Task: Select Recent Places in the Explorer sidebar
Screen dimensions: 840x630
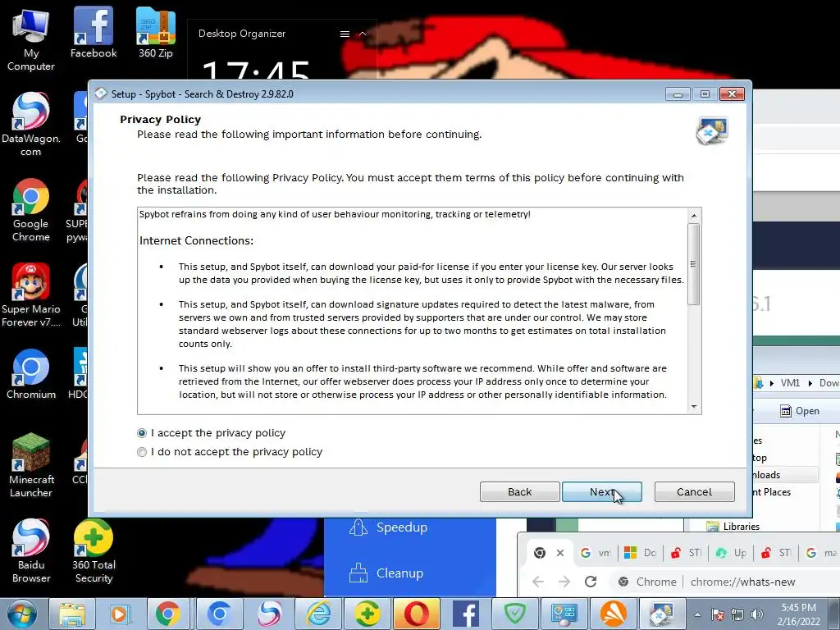Action: point(771,492)
